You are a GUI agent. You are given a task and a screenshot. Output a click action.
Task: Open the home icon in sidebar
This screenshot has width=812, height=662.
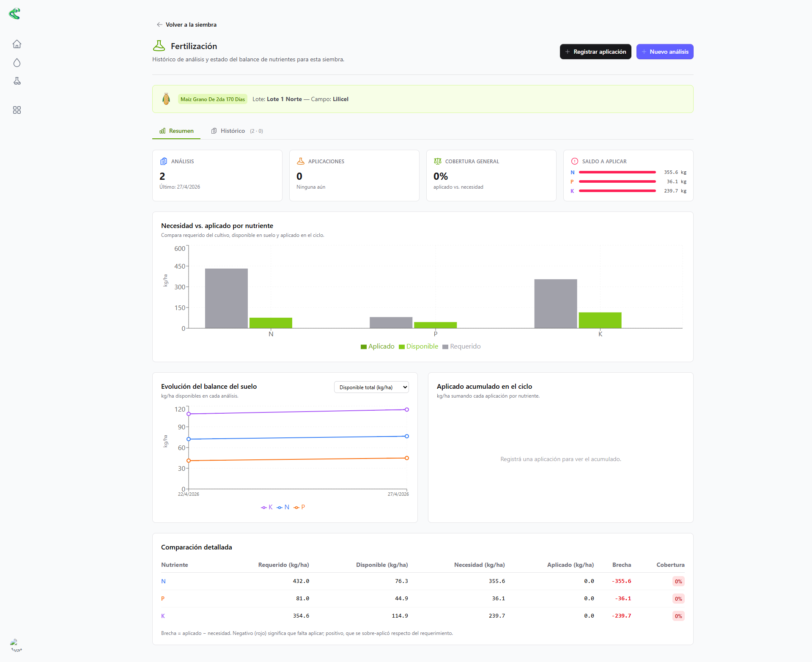coord(17,44)
